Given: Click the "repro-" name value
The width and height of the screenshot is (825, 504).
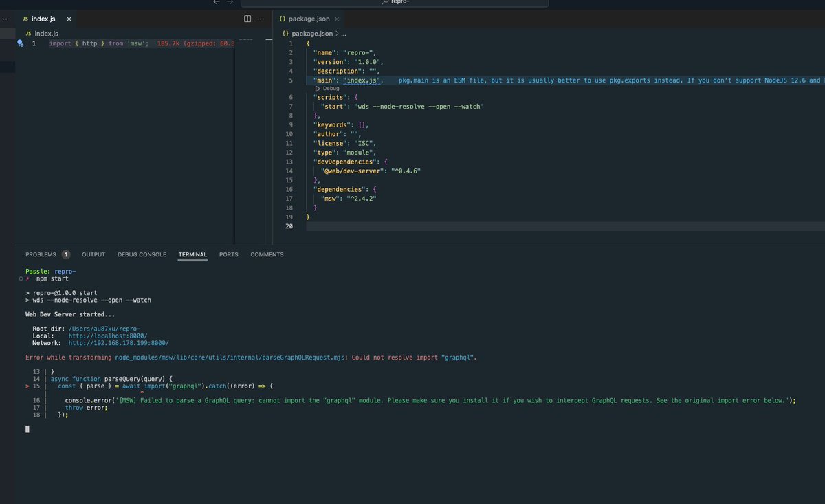Looking at the screenshot, I should (358, 53).
